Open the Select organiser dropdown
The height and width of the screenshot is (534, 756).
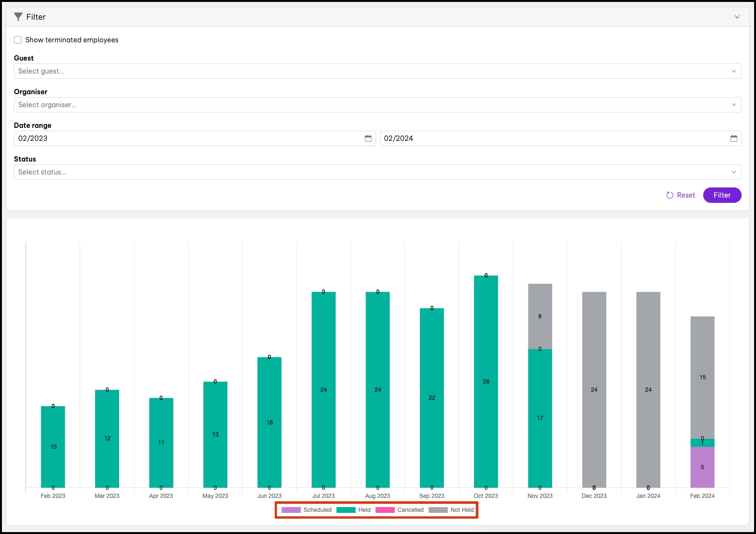click(377, 105)
